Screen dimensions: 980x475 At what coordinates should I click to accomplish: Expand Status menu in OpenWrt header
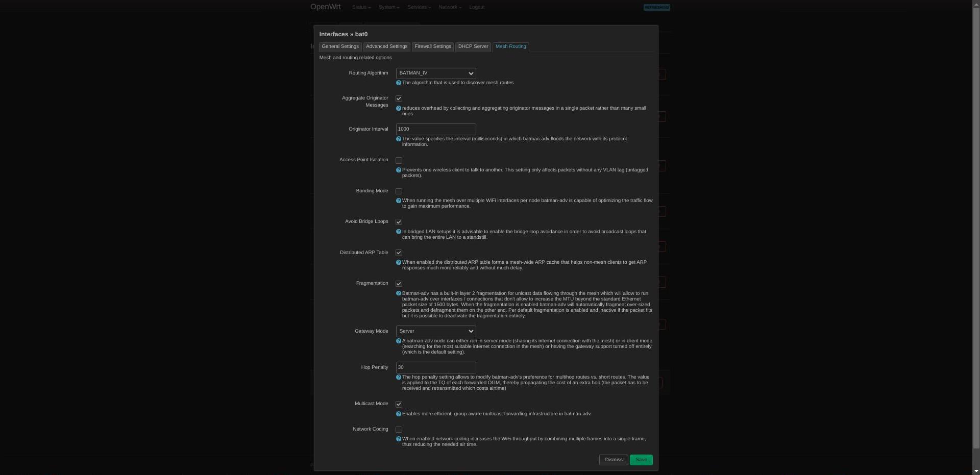(361, 7)
